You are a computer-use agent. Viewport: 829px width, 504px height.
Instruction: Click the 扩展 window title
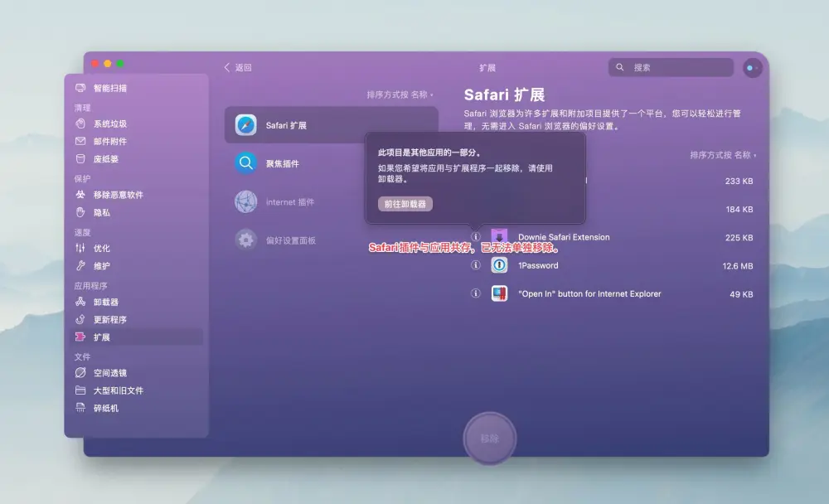click(487, 68)
